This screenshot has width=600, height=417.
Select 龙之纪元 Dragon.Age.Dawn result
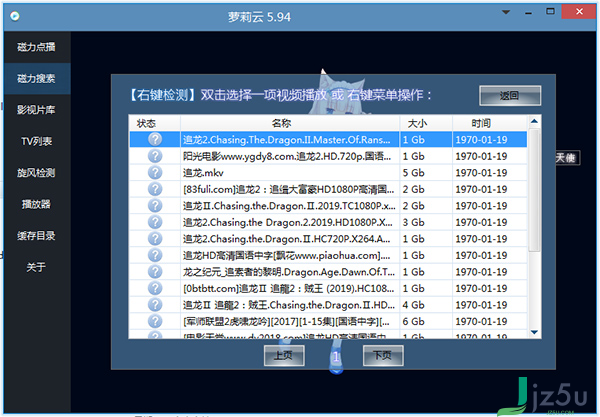(x=328, y=272)
